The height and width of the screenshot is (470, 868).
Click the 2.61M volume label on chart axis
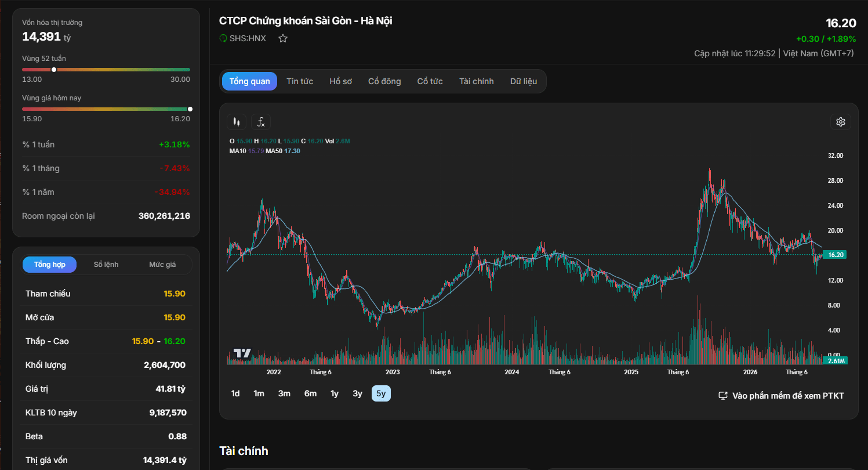tap(835, 361)
